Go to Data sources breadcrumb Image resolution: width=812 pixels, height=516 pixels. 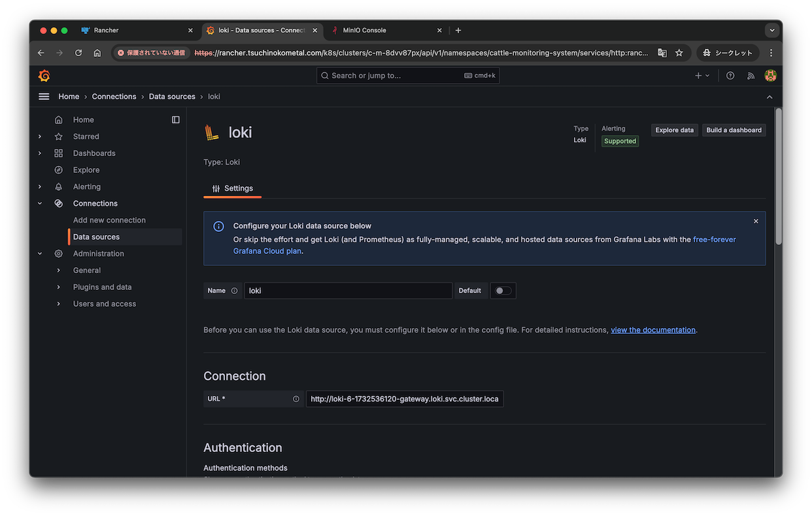click(x=172, y=97)
